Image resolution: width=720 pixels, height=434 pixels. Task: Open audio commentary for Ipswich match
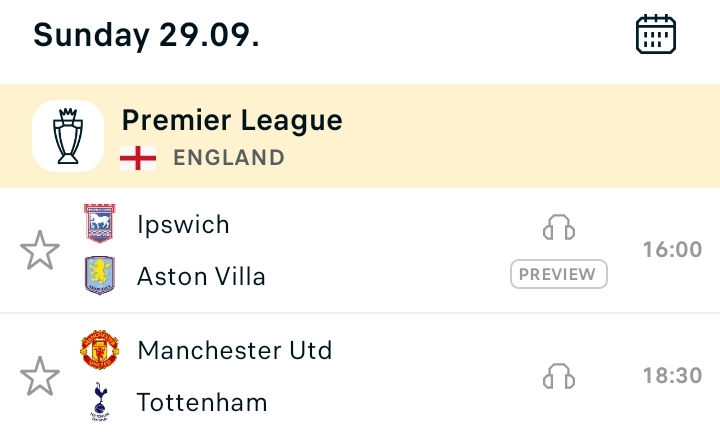click(559, 227)
